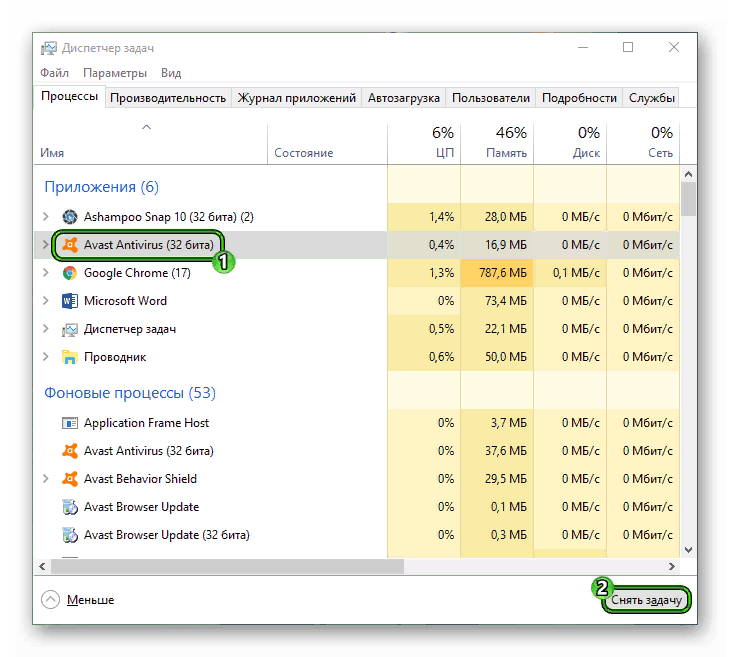Click the Avast Browser Update icon (no 32 бита)
This screenshot has width=730, height=657.
[x=70, y=507]
